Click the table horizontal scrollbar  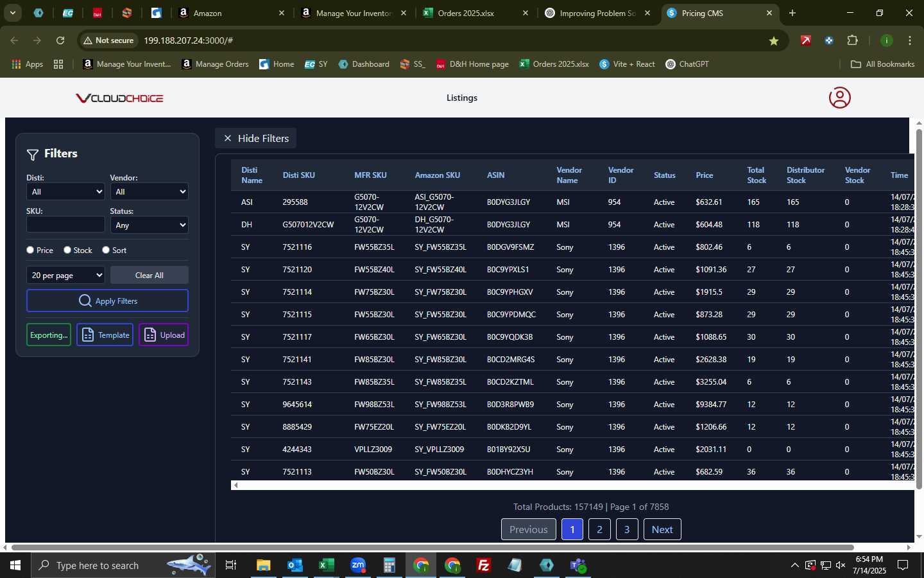572,486
